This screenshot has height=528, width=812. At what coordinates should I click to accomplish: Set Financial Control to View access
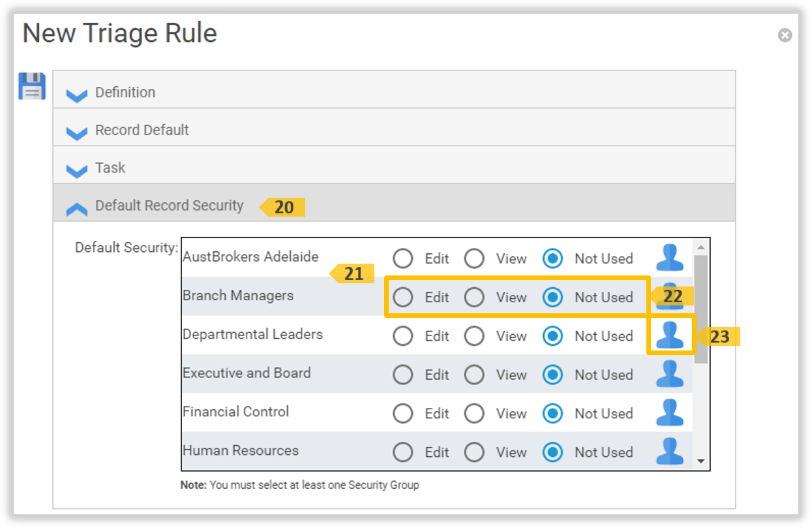pyautogui.click(x=474, y=413)
